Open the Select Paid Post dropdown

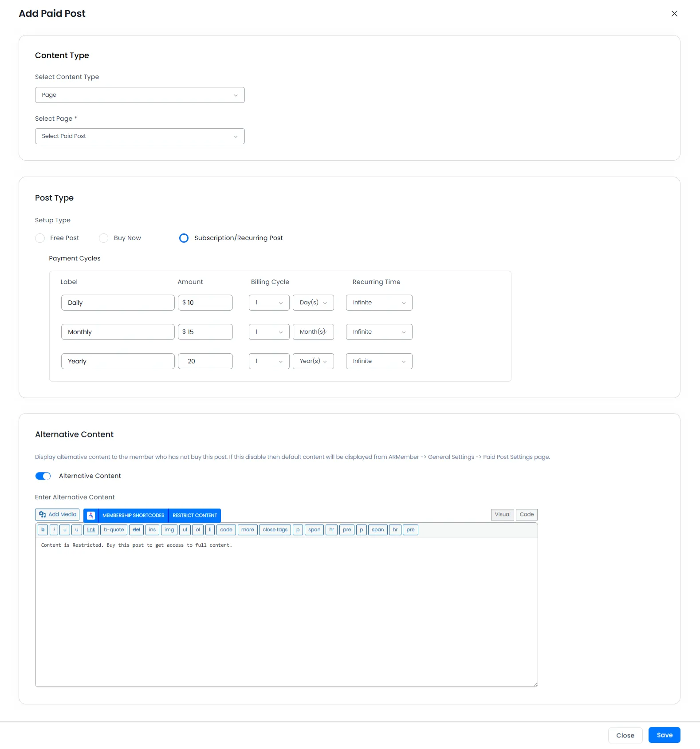[x=140, y=136]
